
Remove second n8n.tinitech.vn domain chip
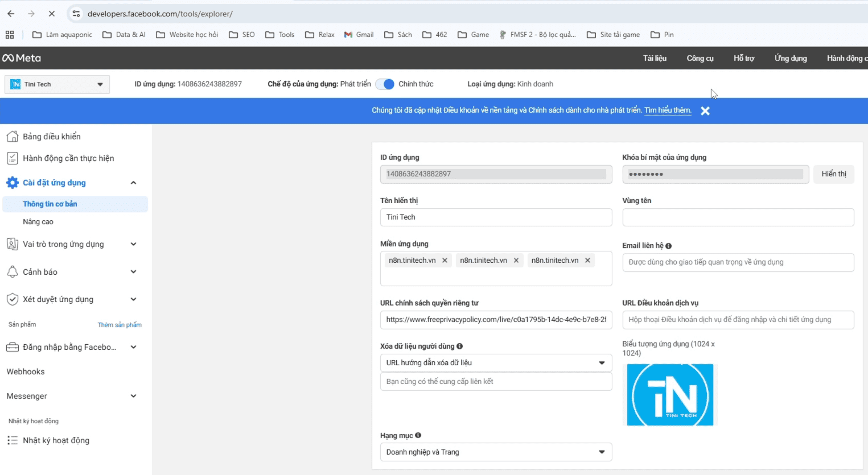(516, 261)
